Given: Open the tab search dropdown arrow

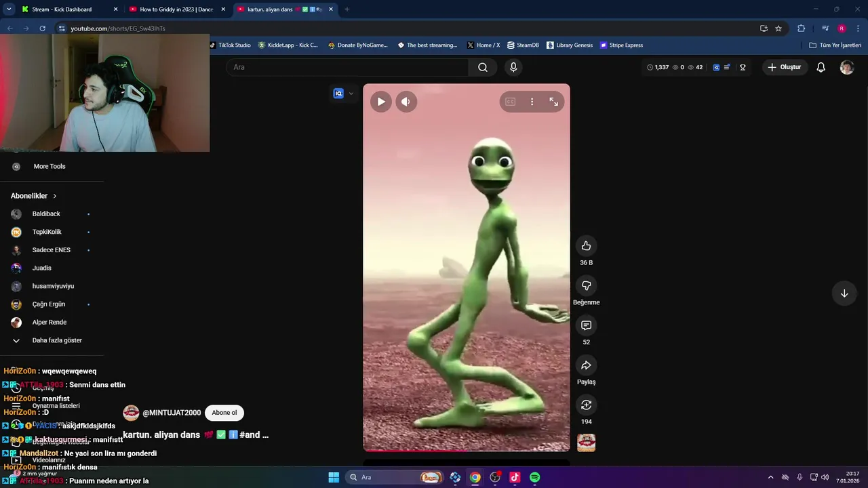Looking at the screenshot, I should pyautogui.click(x=9, y=9).
